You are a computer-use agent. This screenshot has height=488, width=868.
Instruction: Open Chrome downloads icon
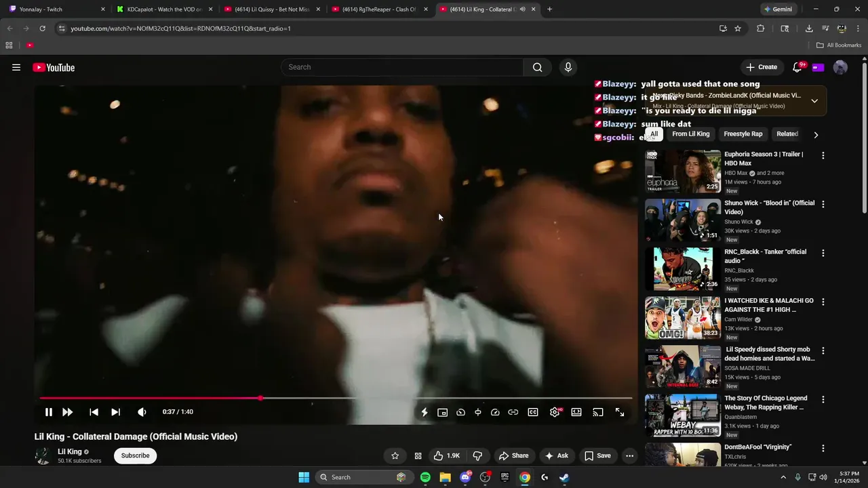click(809, 28)
